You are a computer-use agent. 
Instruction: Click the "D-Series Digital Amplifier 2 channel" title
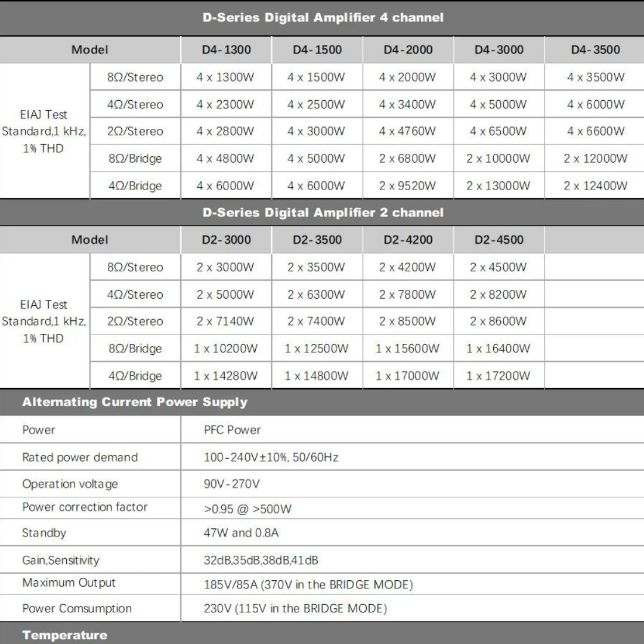pos(323,213)
